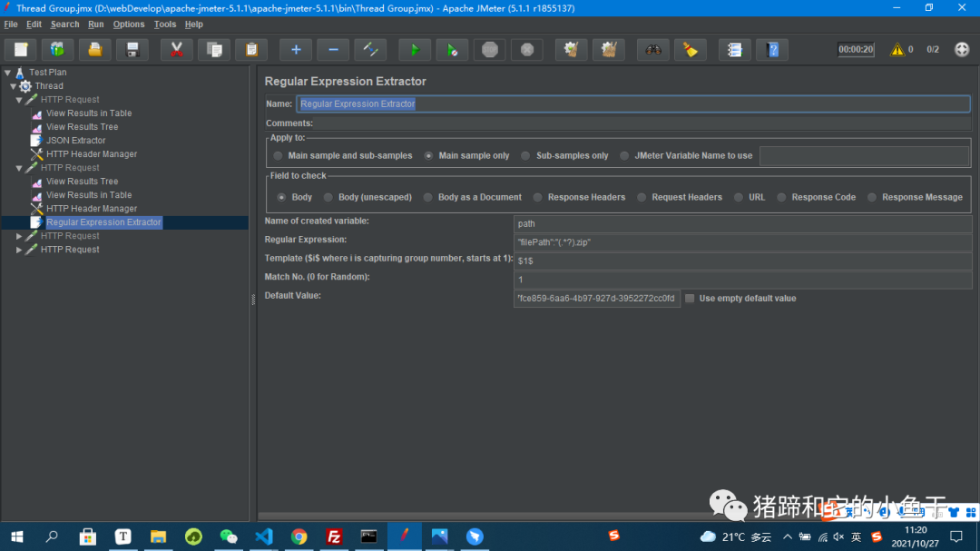Open the Search menu
The image size is (980, 551).
click(x=64, y=25)
